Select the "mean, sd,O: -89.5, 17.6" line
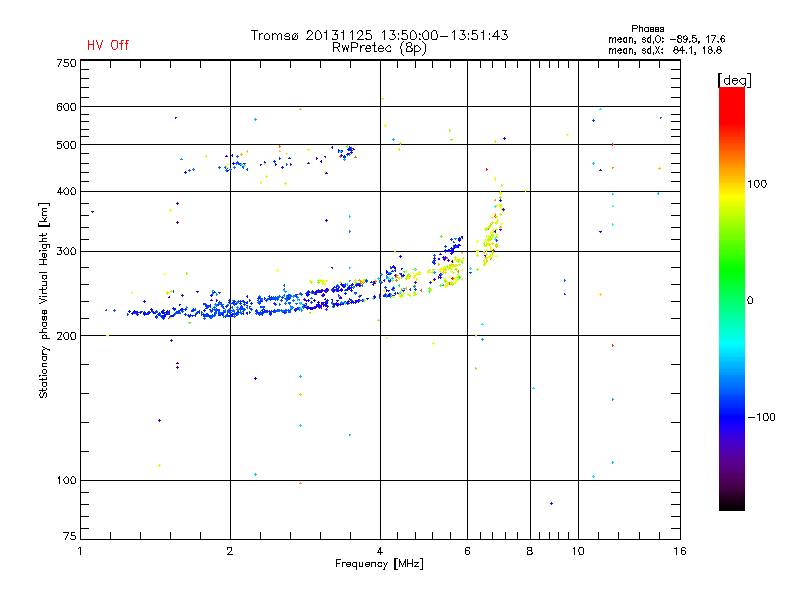 pos(666,39)
